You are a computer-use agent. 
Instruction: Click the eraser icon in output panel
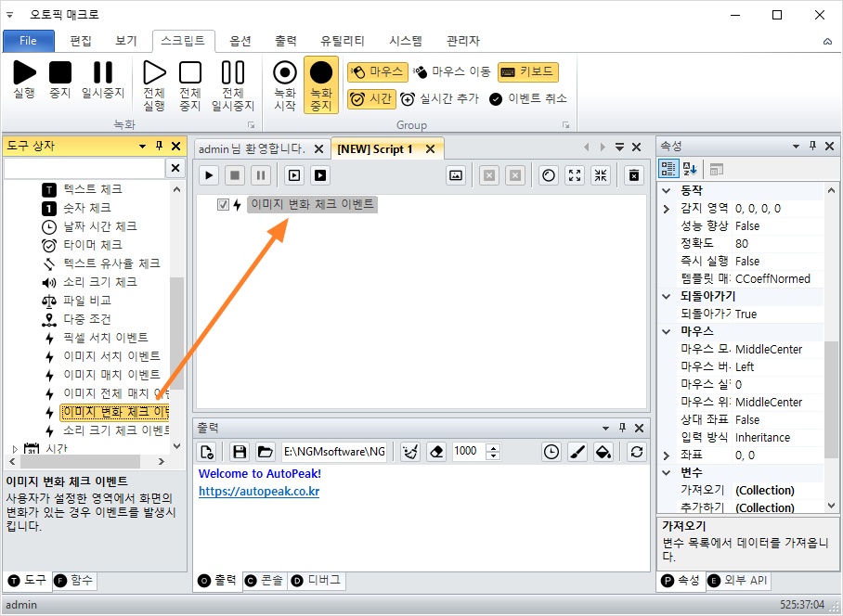point(436,452)
